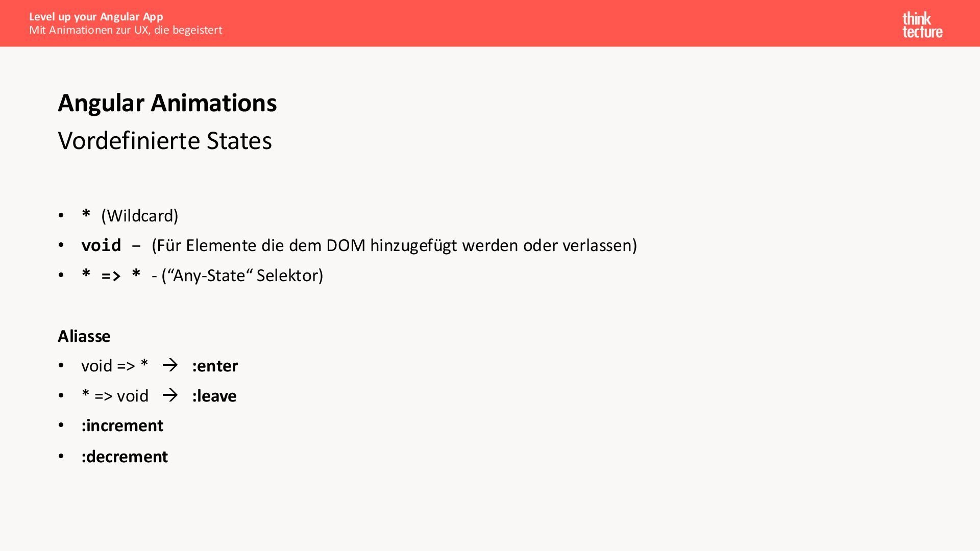Click the '* => *' selector code
Viewport: 980px width, 551px height.
(111, 275)
